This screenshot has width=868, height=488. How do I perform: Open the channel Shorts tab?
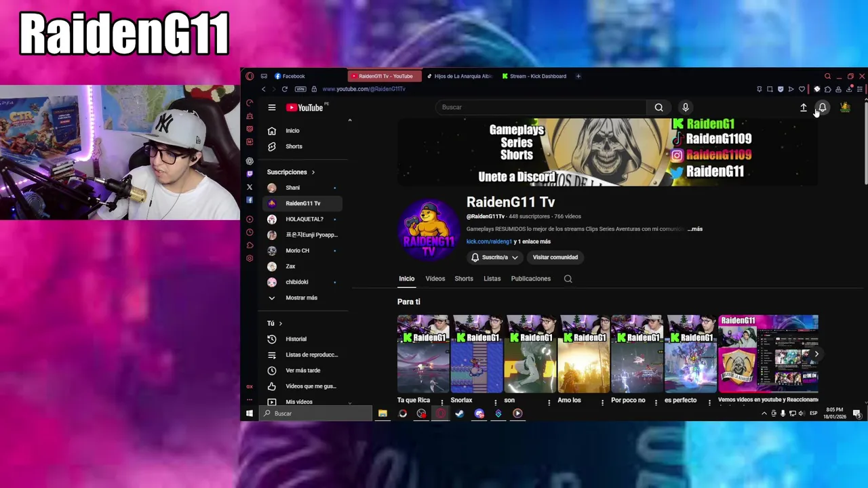tap(464, 279)
